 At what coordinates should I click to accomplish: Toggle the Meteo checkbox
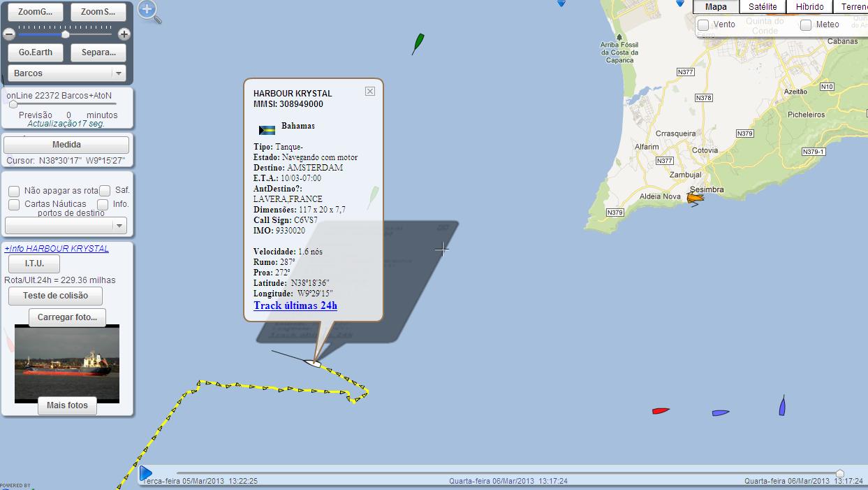(806, 24)
